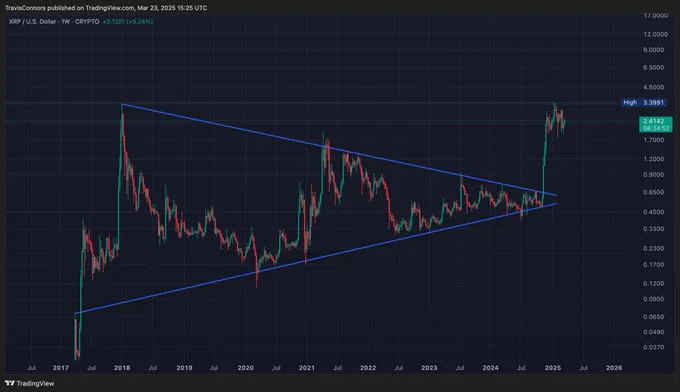The image size is (680, 392).
Task: Click the 2025 time axis label
Action: 553,368
